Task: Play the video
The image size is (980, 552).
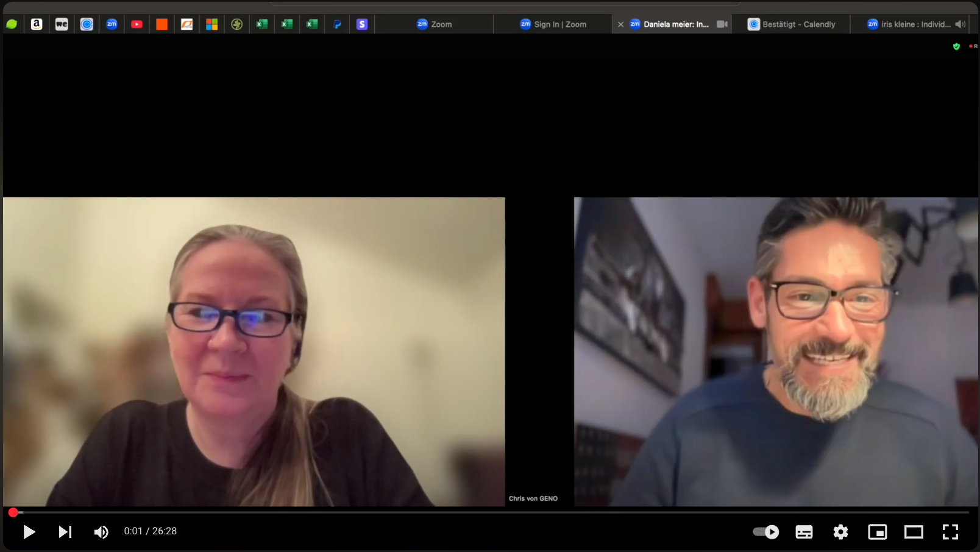Action: (x=29, y=532)
